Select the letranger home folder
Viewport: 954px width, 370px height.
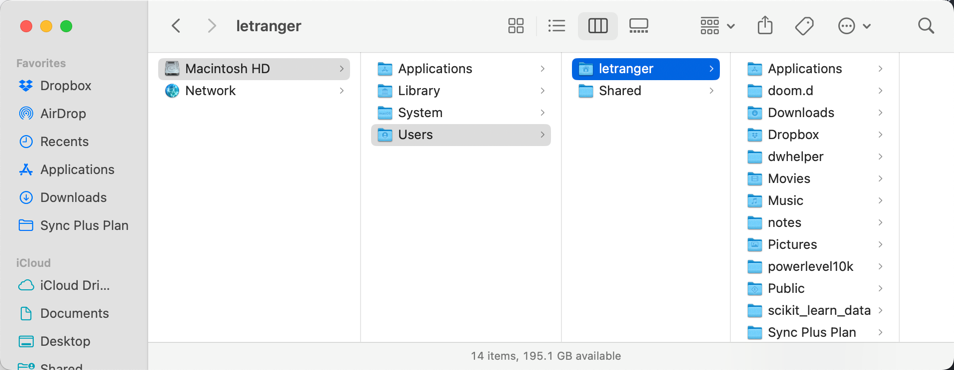click(x=646, y=69)
